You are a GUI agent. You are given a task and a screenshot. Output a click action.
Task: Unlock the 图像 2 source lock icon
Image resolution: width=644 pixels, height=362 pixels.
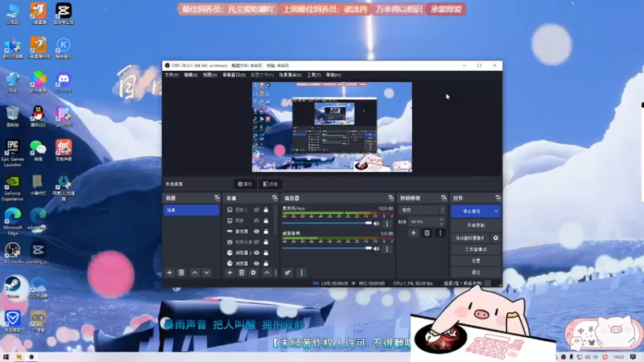(x=266, y=210)
